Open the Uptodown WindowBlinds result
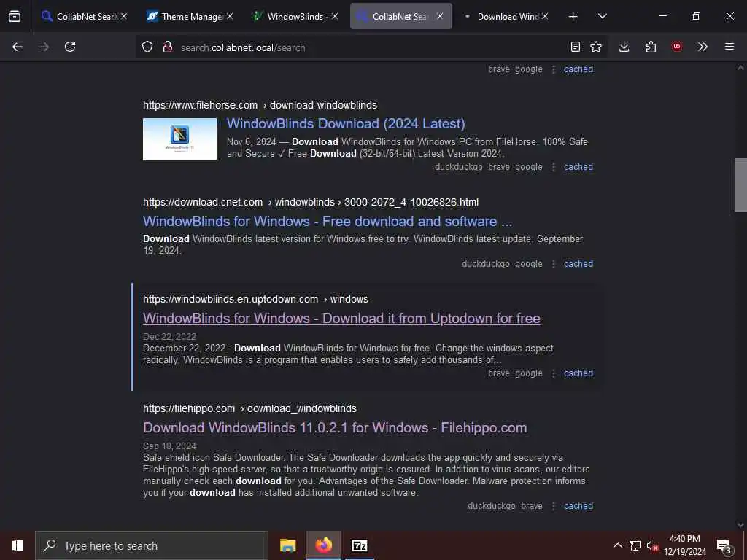 click(341, 319)
